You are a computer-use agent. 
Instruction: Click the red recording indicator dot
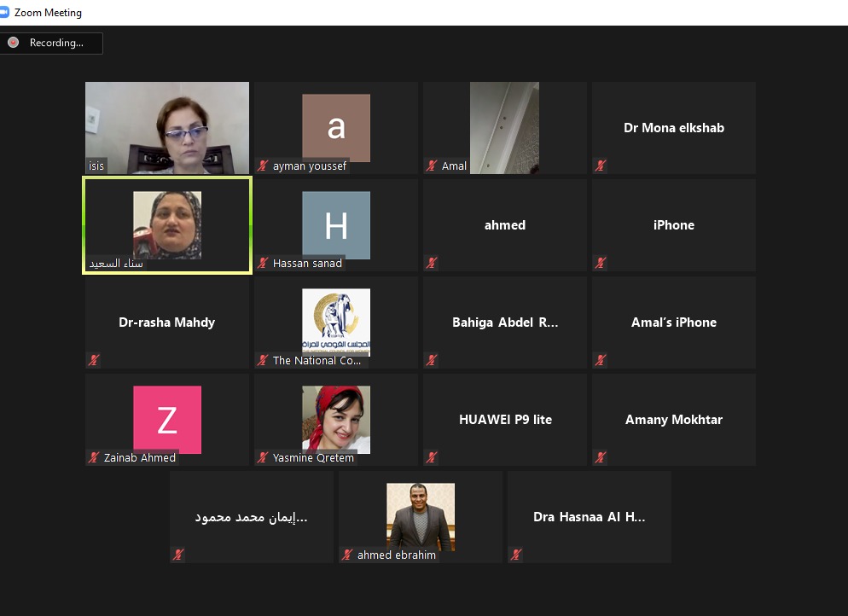14,43
